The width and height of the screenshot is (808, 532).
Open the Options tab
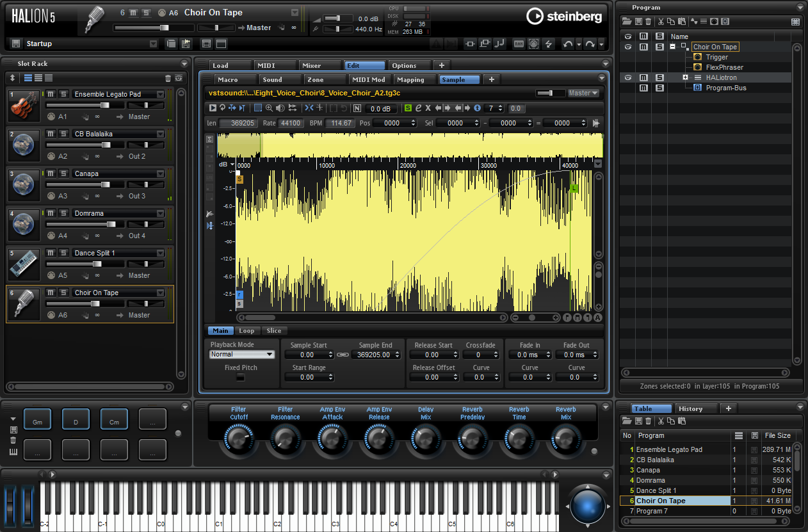410,65
